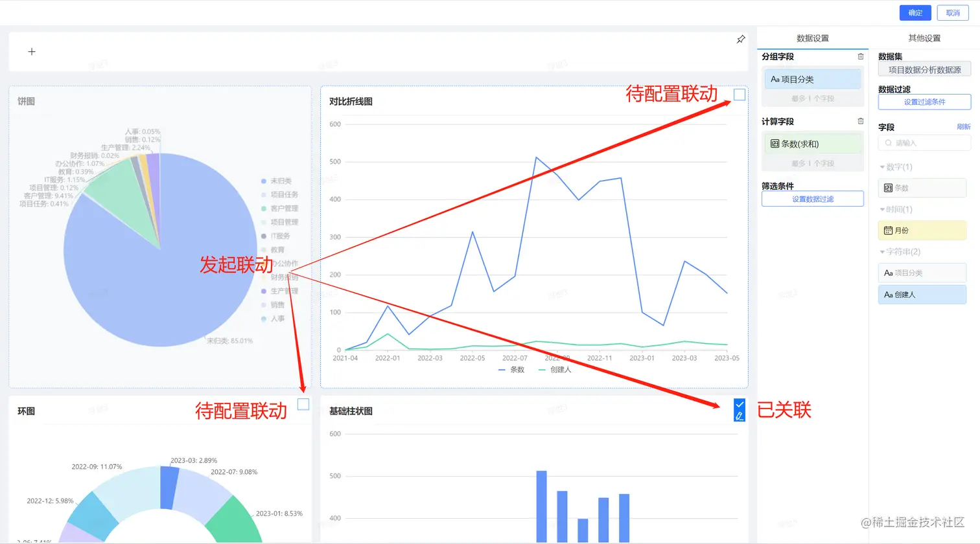Click the 饼图 chart title
Image resolution: width=980 pixels, height=544 pixels.
26,101
